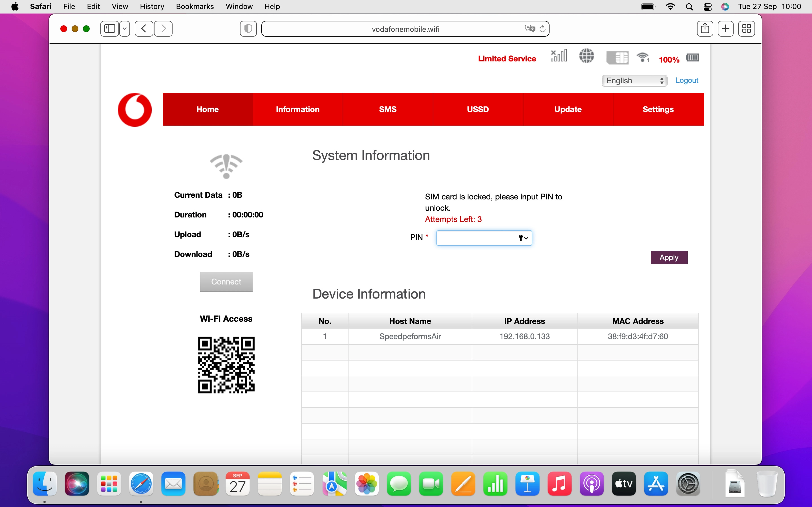The image size is (812, 507).
Task: Click the translate icon in address bar
Action: (529, 29)
